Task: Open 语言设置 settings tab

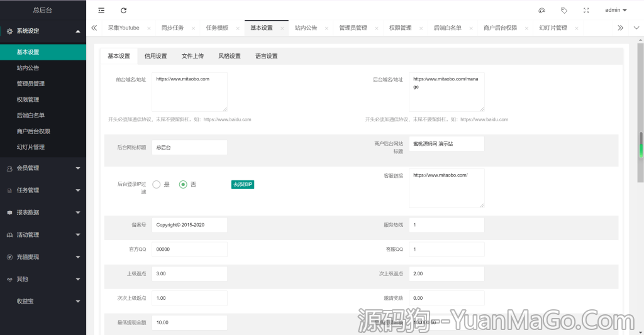Action: coord(267,56)
